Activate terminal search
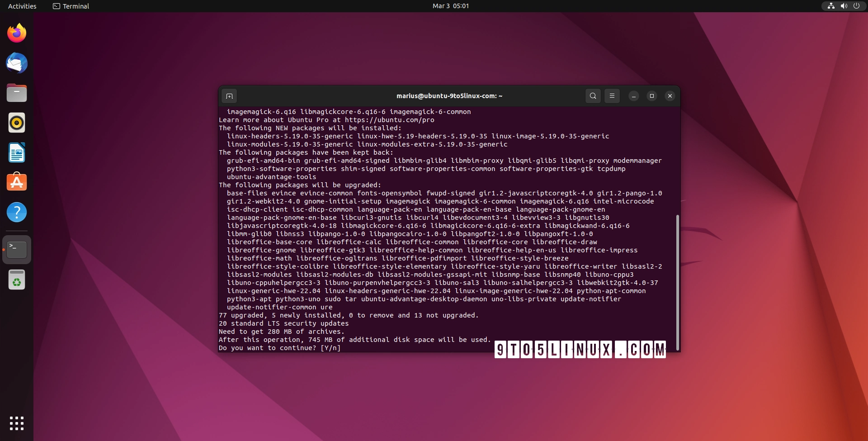This screenshot has height=441, width=868. pos(593,96)
